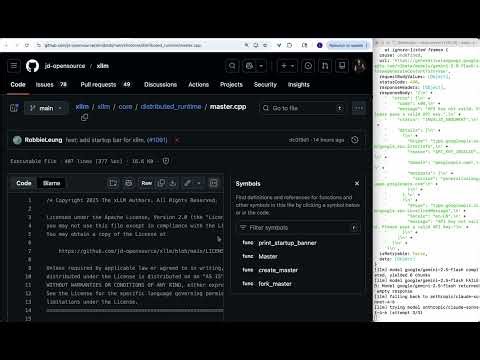Jump to the Master function symbol
Screen dimensions: 480x360
click(x=268, y=256)
